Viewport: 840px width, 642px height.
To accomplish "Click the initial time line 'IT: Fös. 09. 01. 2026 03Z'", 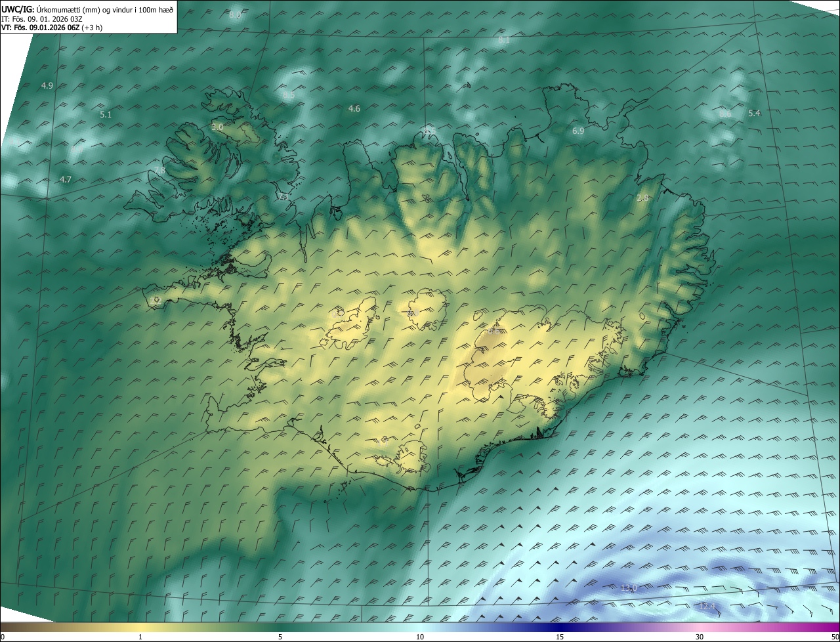I will point(42,18).
